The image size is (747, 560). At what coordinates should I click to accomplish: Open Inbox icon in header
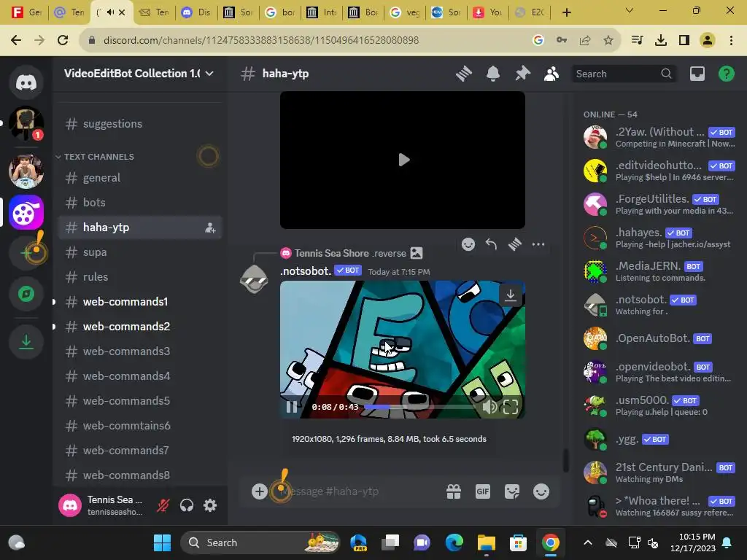click(x=697, y=74)
